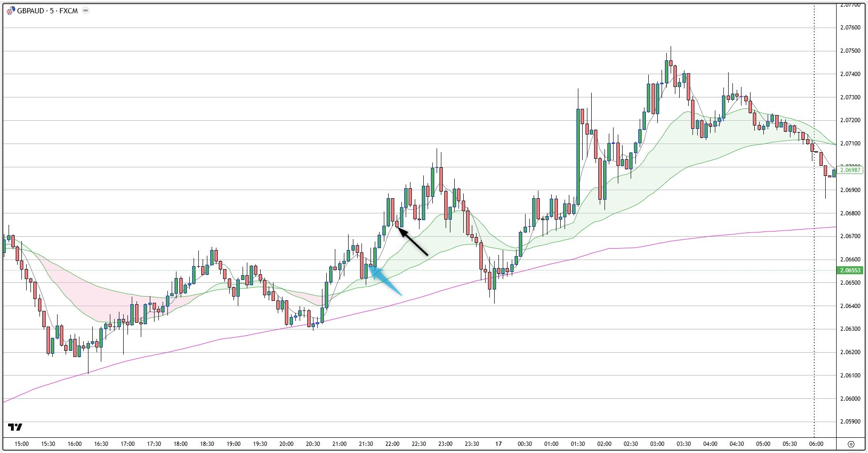Click the green 2.06987 price label
Viewport: 868px width, 453px height.
tap(850, 170)
